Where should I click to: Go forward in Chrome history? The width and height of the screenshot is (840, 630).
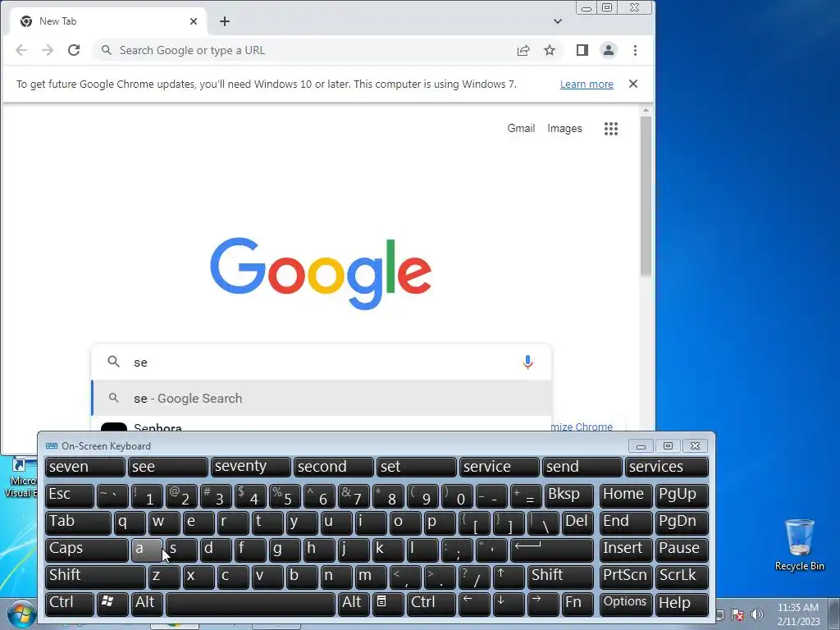click(48, 50)
